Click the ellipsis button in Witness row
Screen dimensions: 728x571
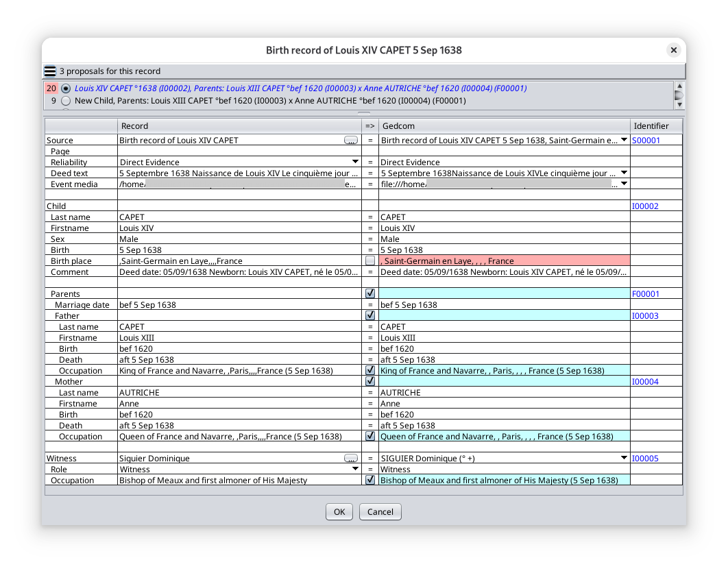click(351, 458)
